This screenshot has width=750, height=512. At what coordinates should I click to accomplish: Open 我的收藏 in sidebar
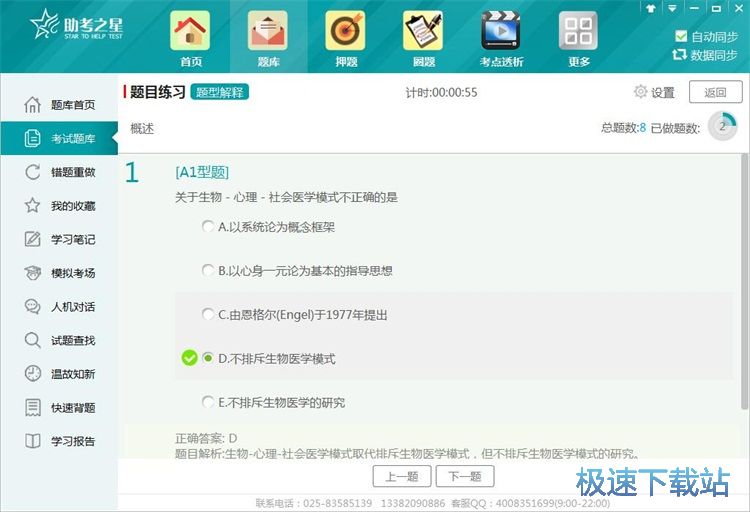click(59, 206)
